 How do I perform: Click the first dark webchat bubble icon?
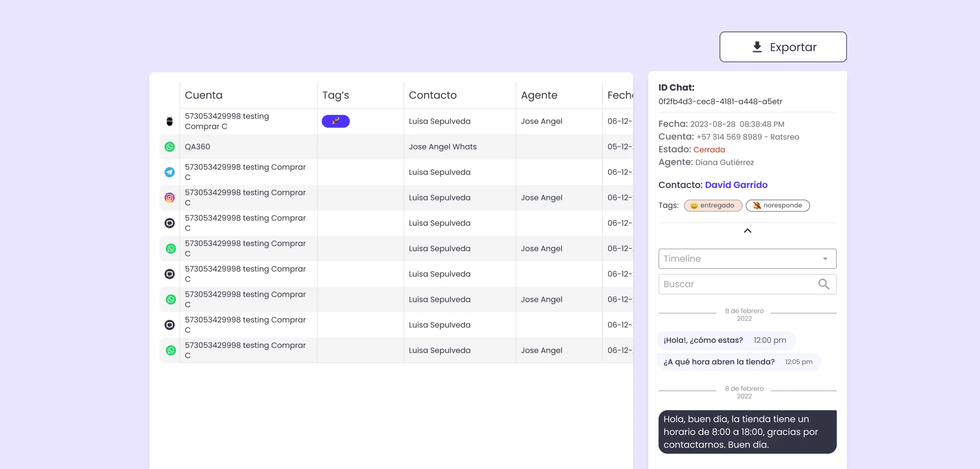click(x=169, y=223)
